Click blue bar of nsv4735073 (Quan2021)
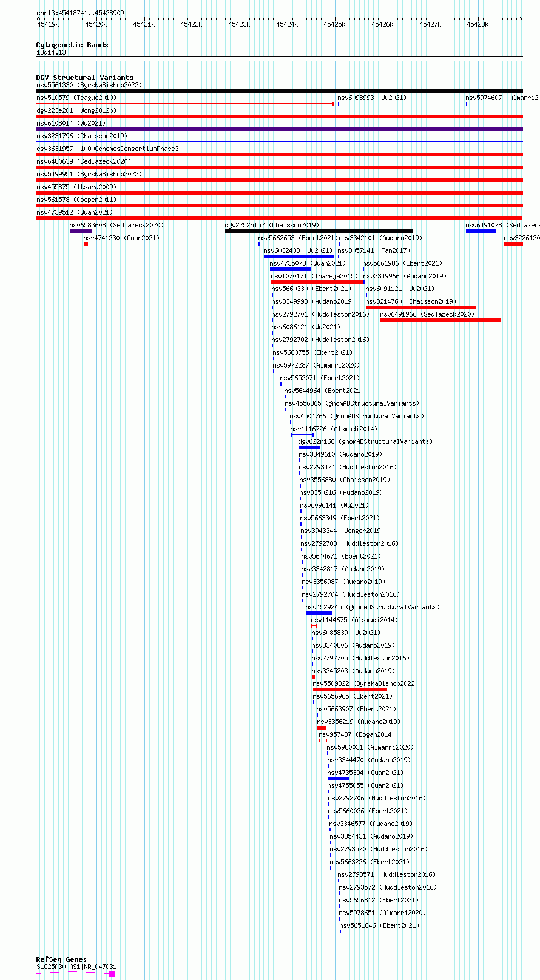Screen dimensions: 540x980 coord(291,269)
